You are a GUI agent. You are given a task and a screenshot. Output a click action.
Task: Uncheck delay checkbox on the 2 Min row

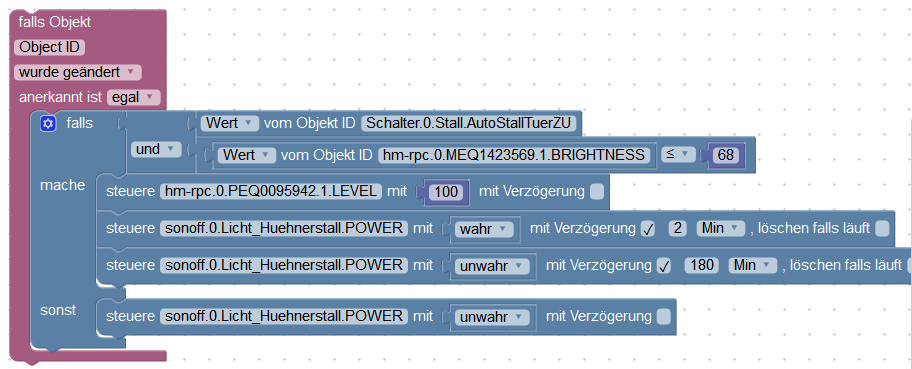coord(648,229)
